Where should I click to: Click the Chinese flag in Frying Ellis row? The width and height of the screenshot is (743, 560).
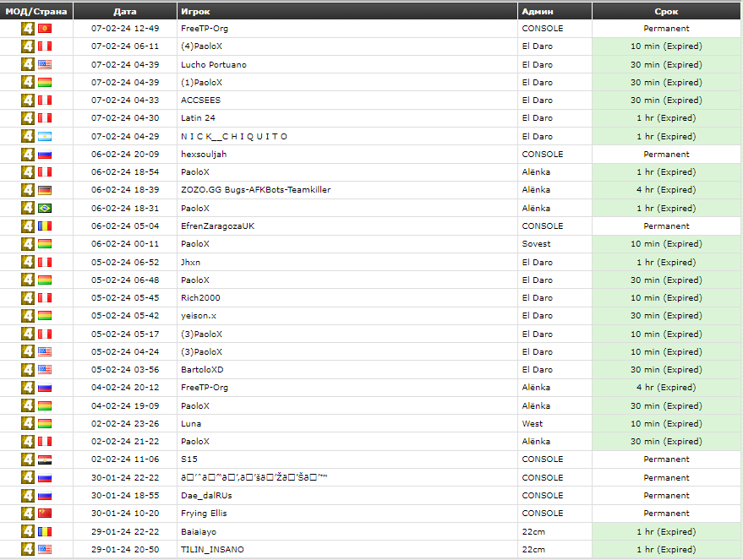click(x=45, y=514)
